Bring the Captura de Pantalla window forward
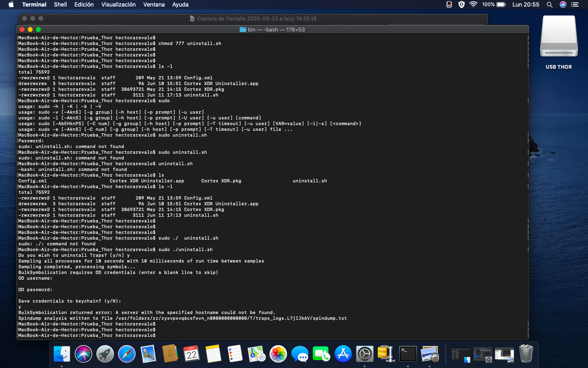588x368 pixels. 253,18
